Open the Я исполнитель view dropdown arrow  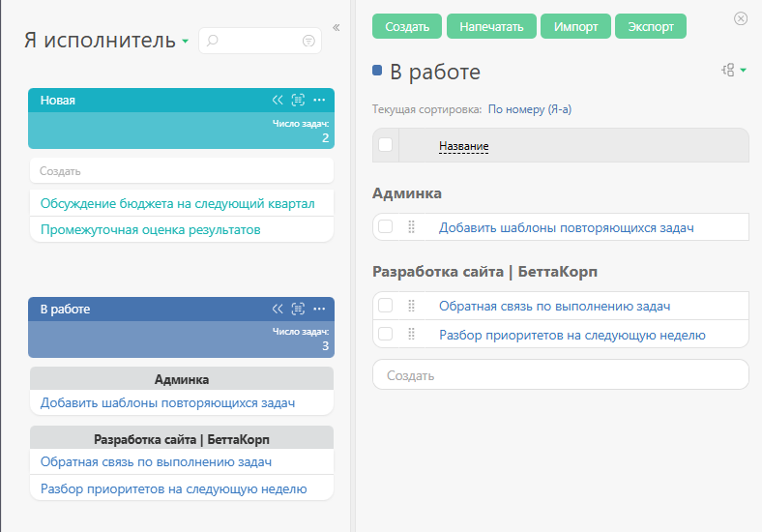(185, 42)
